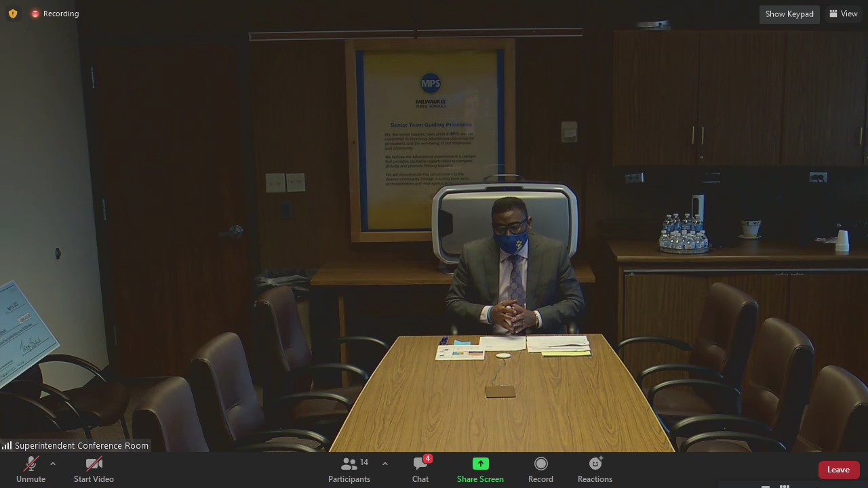Expand the caret beside Participants
868x488 pixels.
(385, 464)
